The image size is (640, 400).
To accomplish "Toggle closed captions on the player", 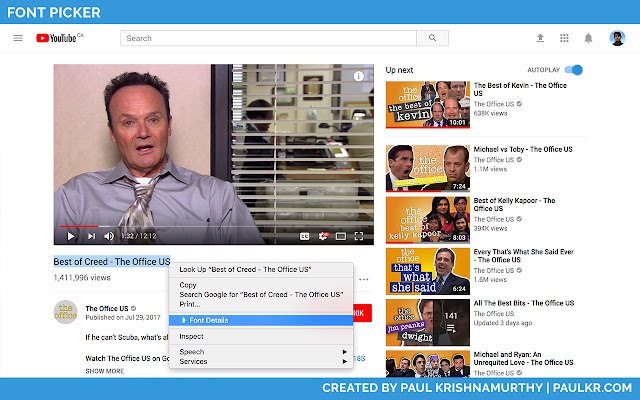I will pyautogui.click(x=304, y=236).
